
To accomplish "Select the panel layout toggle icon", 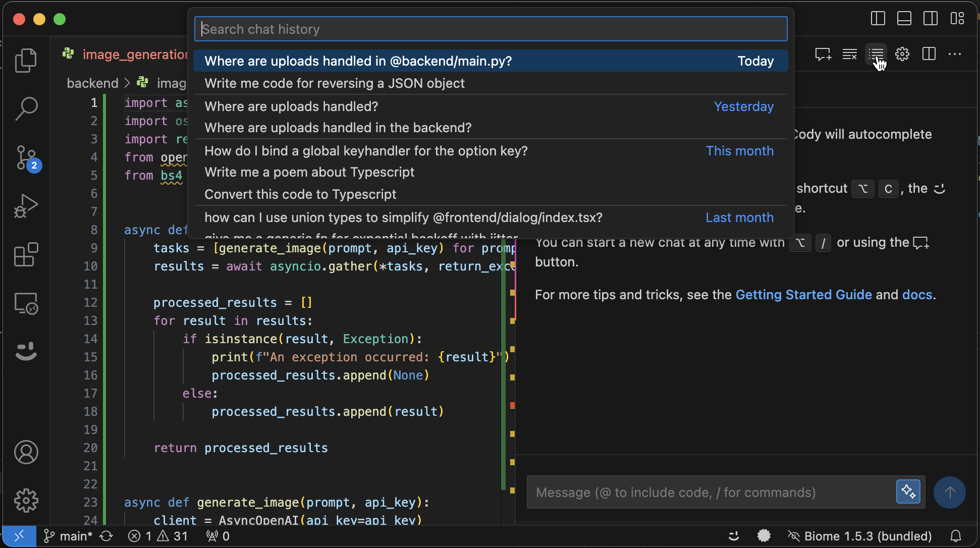I will 904,19.
